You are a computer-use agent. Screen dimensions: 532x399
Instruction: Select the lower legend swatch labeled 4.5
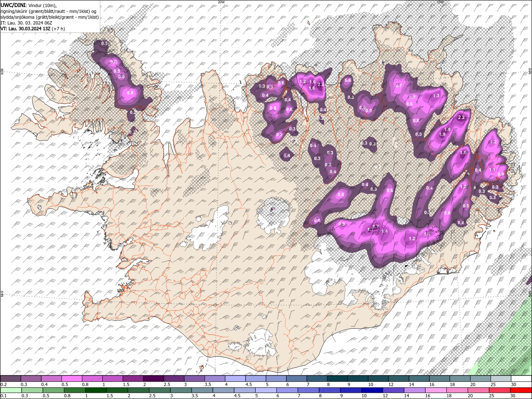click(x=244, y=390)
